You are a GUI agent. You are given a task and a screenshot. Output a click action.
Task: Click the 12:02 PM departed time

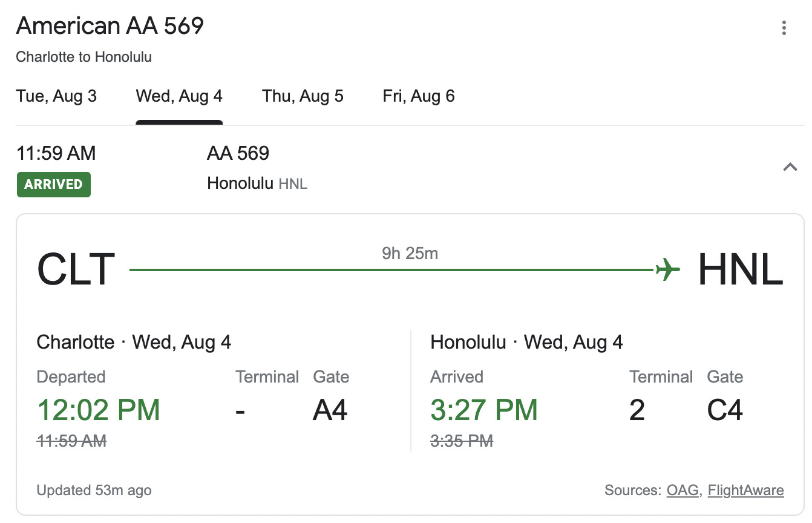(99, 410)
